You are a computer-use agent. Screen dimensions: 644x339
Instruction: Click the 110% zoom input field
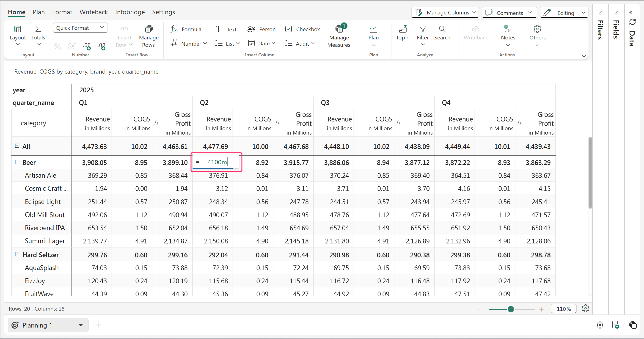(x=564, y=309)
